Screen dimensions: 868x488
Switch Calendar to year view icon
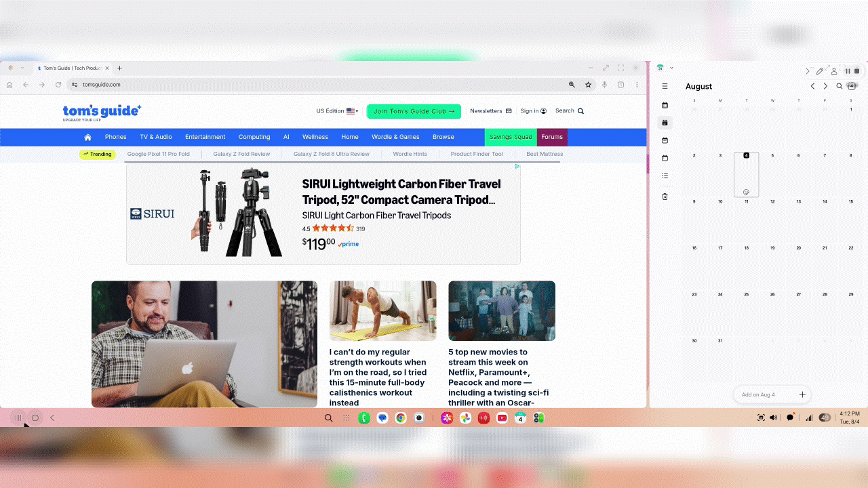point(665,105)
